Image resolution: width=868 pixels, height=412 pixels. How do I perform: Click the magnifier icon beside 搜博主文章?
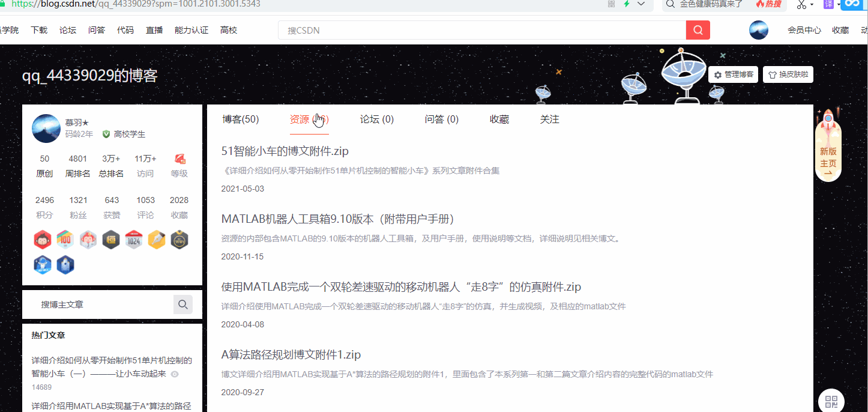click(183, 304)
